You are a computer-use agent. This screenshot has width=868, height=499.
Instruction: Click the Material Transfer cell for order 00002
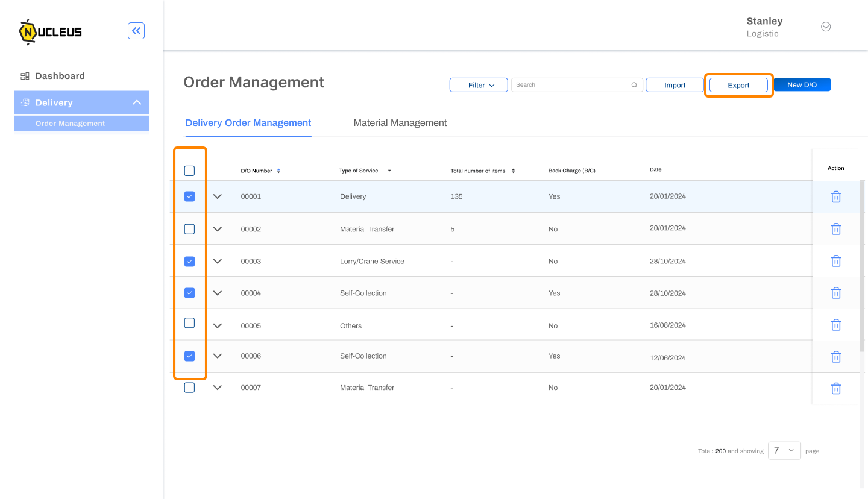[367, 229]
